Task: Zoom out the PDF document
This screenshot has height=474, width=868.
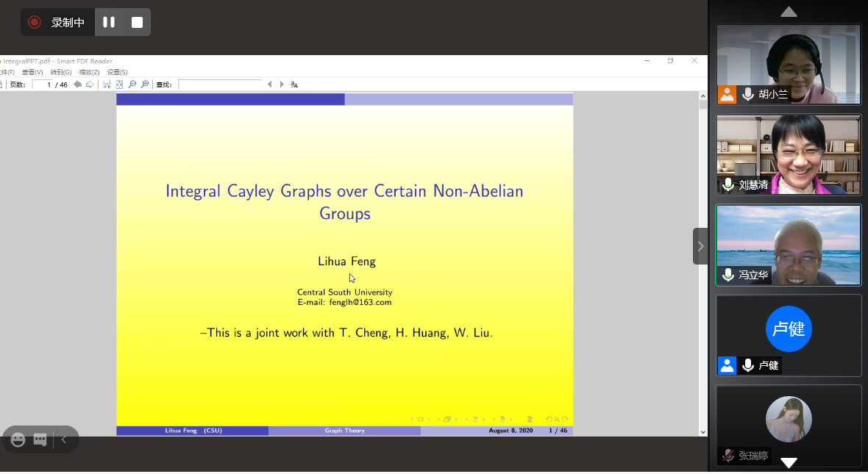Action: pyautogui.click(x=132, y=85)
